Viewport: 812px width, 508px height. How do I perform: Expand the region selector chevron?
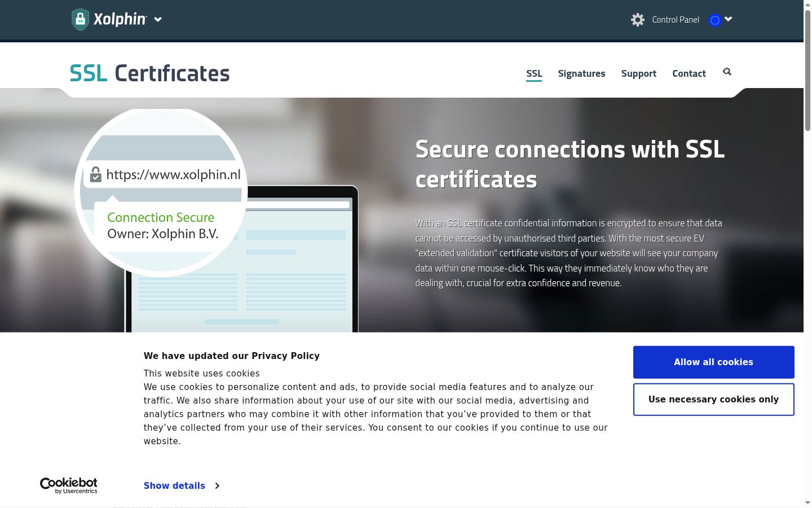729,19
